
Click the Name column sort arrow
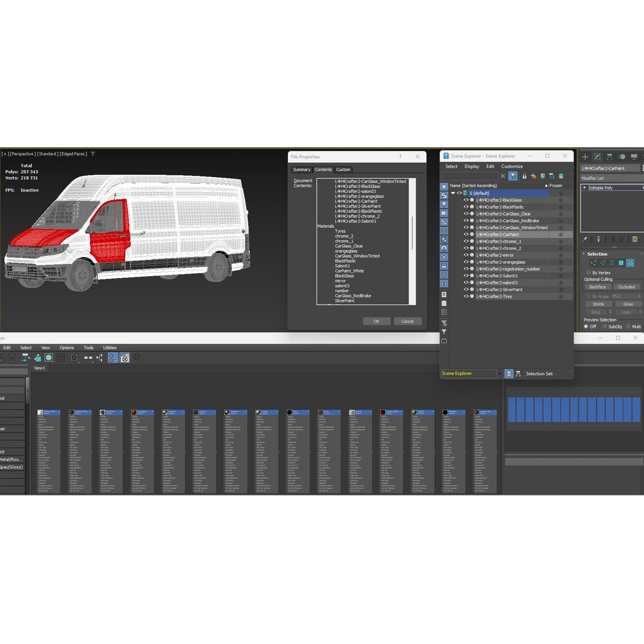[x=546, y=185]
